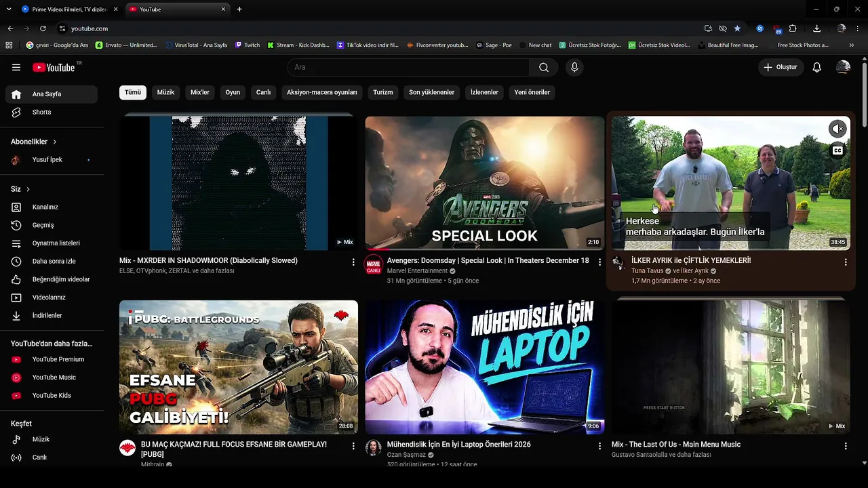The height and width of the screenshot is (488, 868).
Task: Click the search magnifier button
Action: 544,67
